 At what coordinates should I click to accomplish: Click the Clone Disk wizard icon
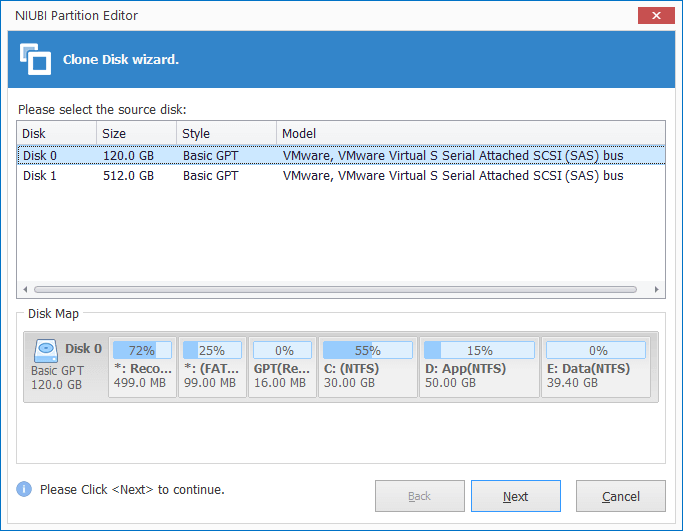coord(35,59)
